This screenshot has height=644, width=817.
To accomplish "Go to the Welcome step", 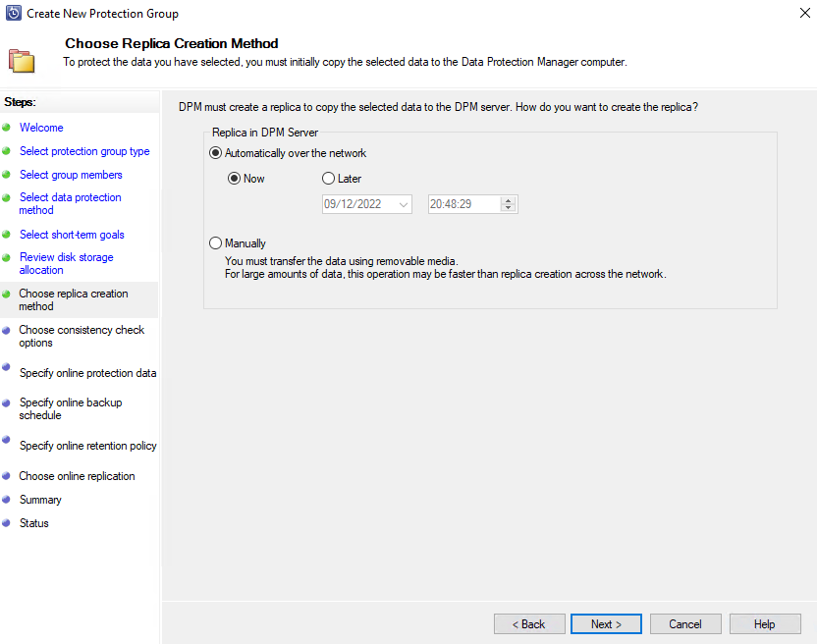I will [41, 128].
